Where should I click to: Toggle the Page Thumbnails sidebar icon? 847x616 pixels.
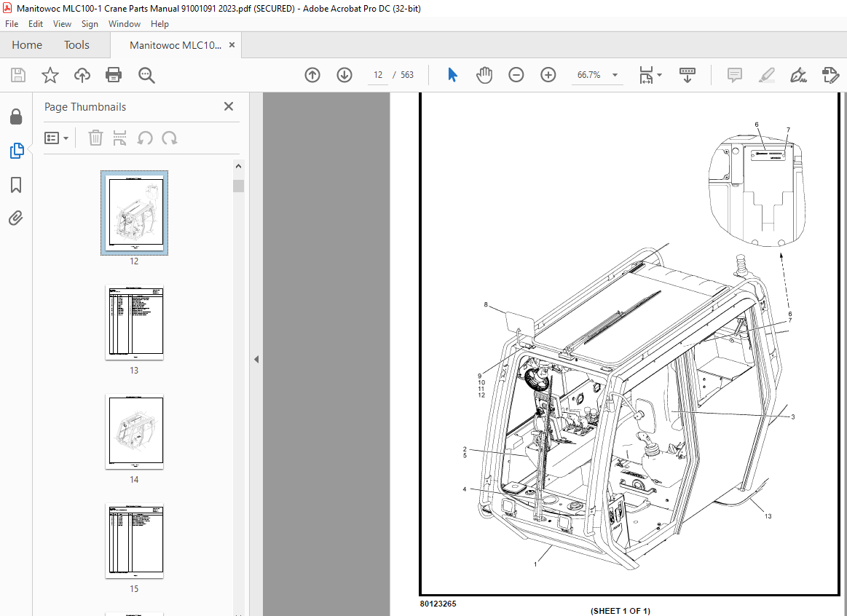click(17, 151)
